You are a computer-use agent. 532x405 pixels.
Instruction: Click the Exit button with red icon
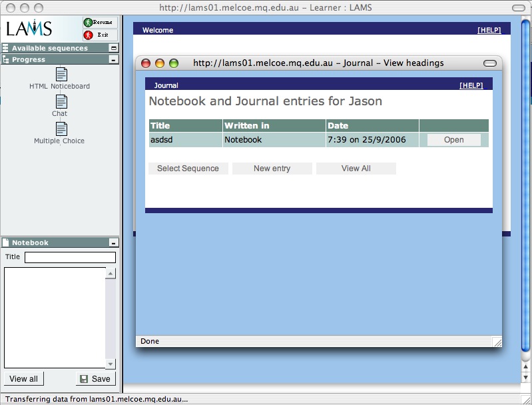(x=100, y=35)
